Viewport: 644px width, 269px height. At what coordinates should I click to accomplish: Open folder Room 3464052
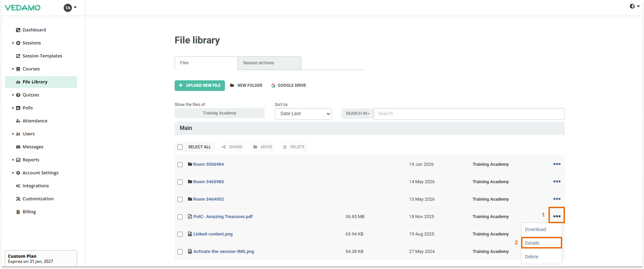208,199
